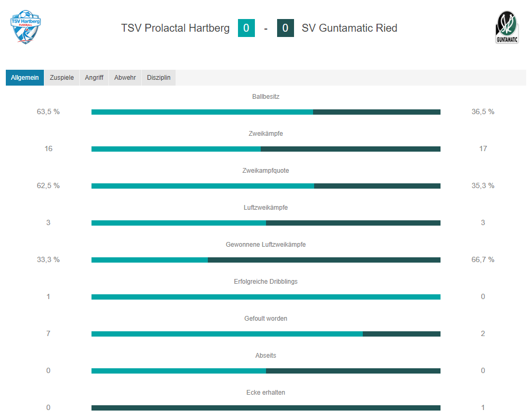Click the Gewonnene Luftzweikämpfe bar
The image size is (532, 419).
click(265, 260)
